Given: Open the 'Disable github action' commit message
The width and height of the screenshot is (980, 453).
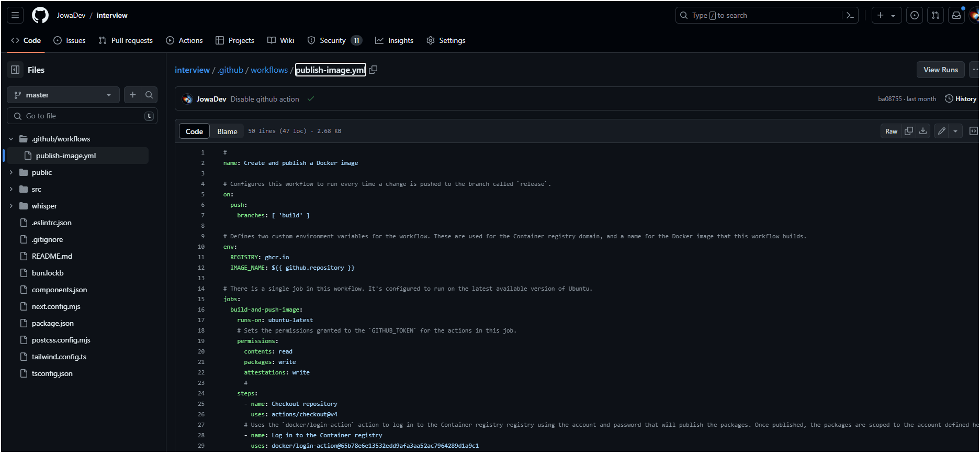Looking at the screenshot, I should [265, 99].
